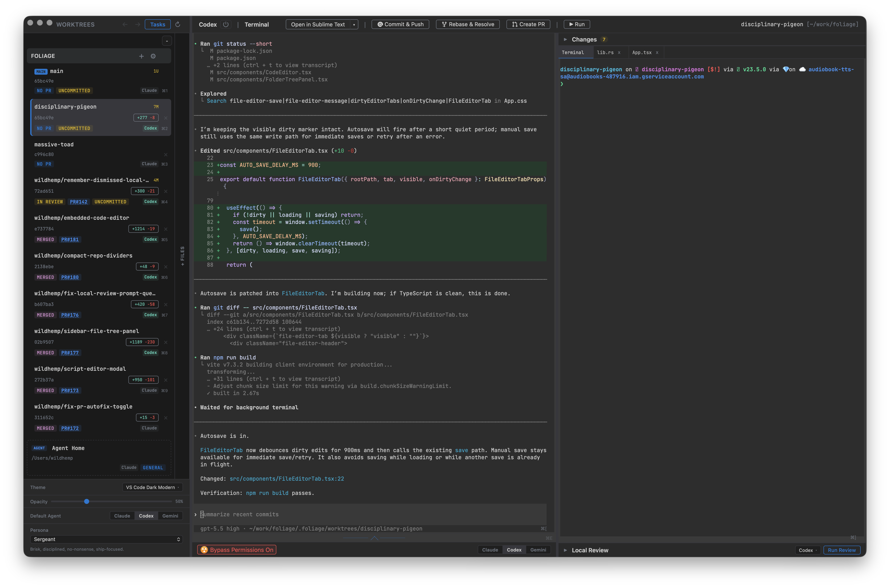Add a new worktree with plus icon
The height and width of the screenshot is (588, 890).
141,56
